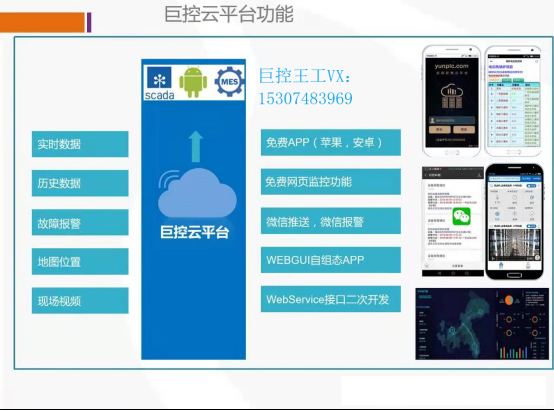Click WEBGUI自组态APP box
554x410 pixels.
pos(331,260)
